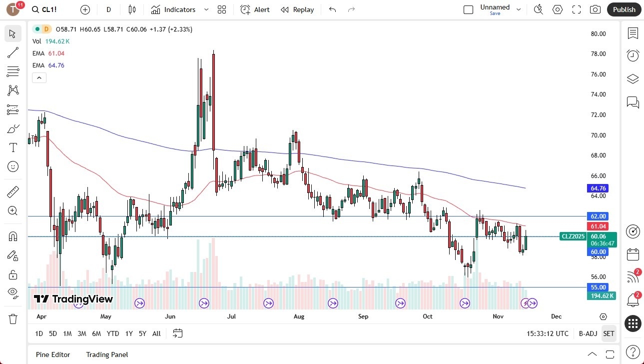
Task: Select the Measure ruler tool
Action: [13, 191]
